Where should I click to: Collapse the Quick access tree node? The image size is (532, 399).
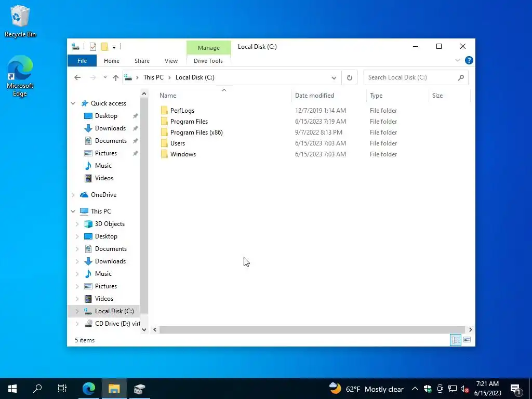coord(73,103)
